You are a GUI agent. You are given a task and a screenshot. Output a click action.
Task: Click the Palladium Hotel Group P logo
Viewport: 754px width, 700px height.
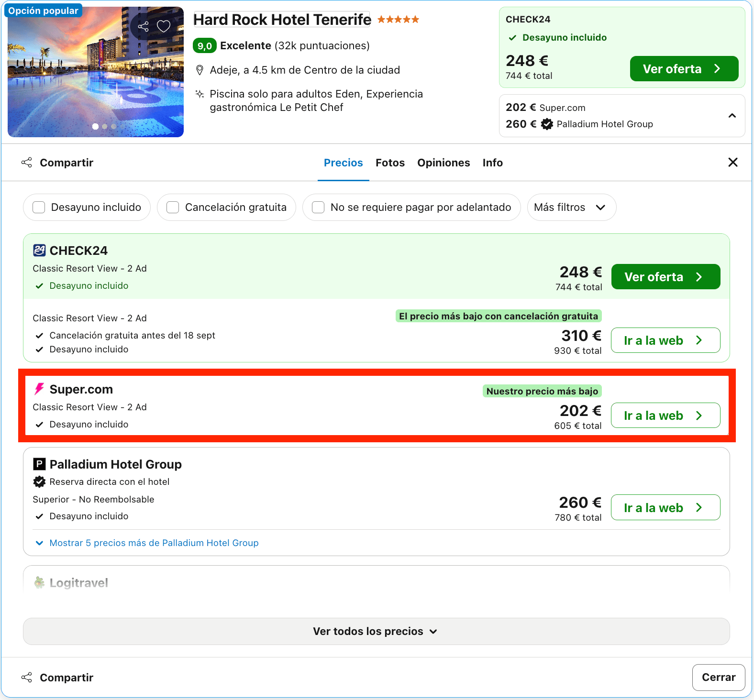coord(39,464)
